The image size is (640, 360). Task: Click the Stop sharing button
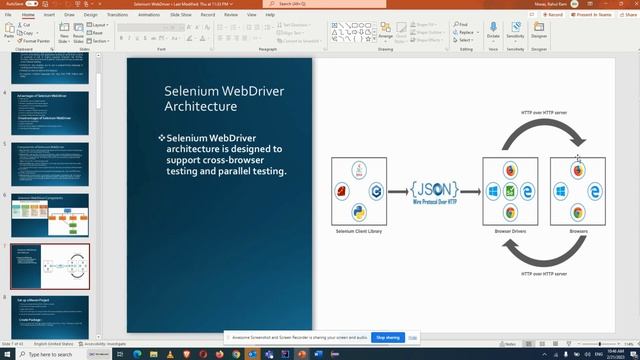pyautogui.click(x=388, y=338)
